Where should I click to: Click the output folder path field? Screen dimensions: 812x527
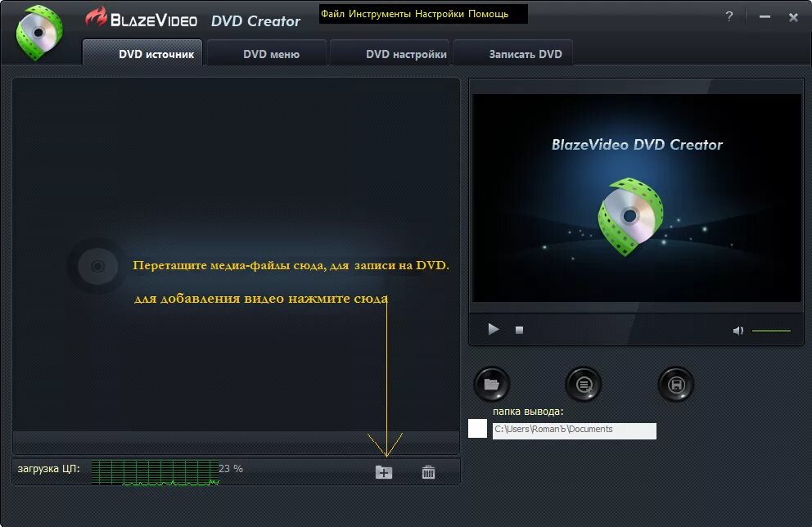(x=575, y=430)
